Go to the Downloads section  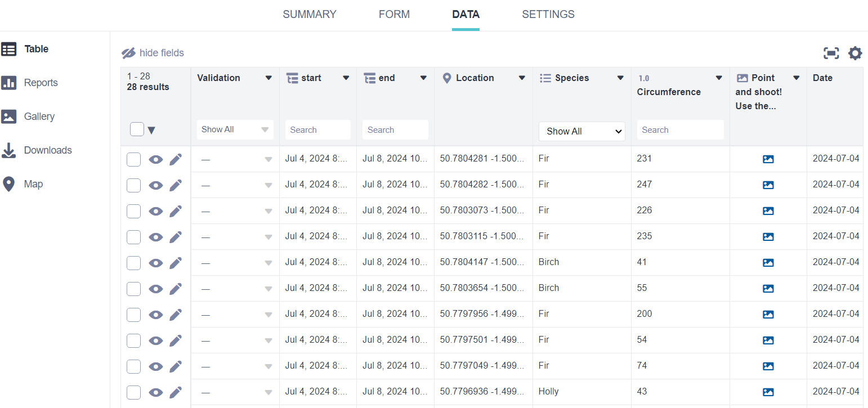click(47, 150)
